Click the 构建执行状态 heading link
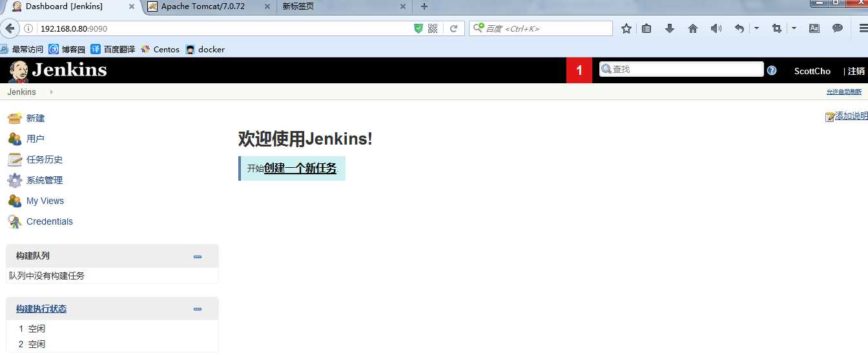The image size is (868, 355). [41, 309]
